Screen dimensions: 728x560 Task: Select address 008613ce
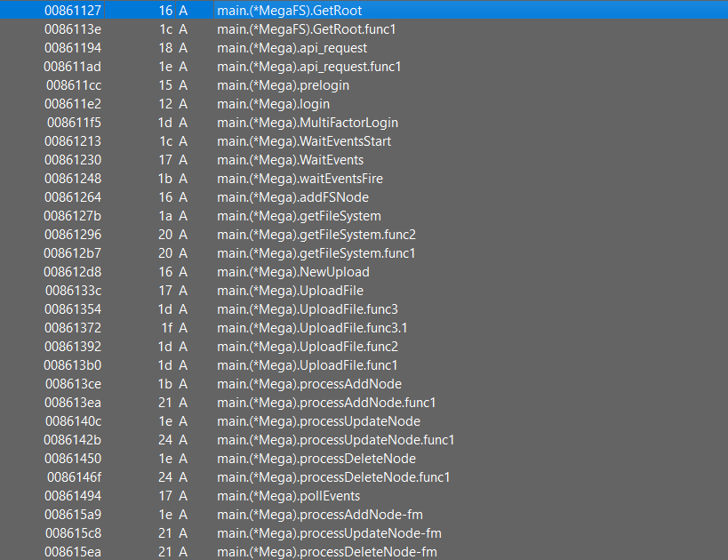tap(74, 383)
